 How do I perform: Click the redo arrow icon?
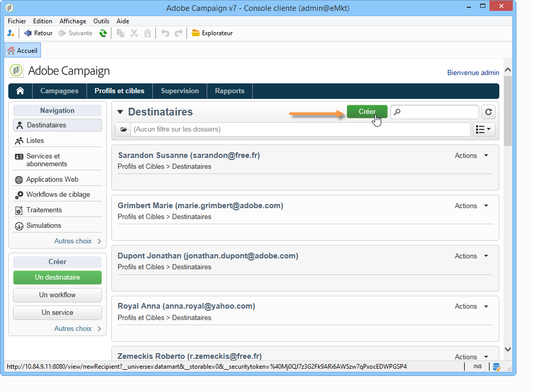pos(179,33)
